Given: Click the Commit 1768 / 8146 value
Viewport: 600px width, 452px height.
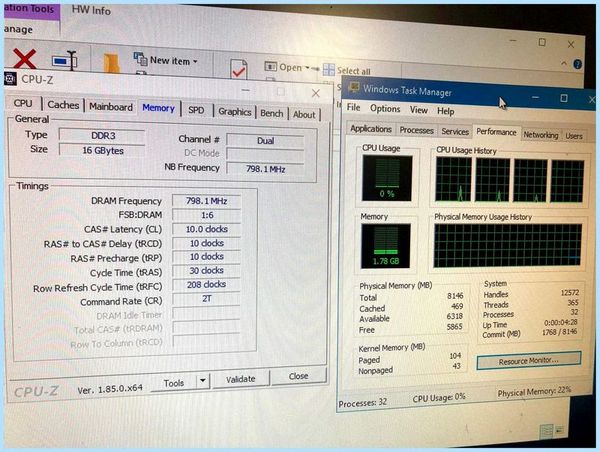Looking at the screenshot, I should [x=559, y=332].
